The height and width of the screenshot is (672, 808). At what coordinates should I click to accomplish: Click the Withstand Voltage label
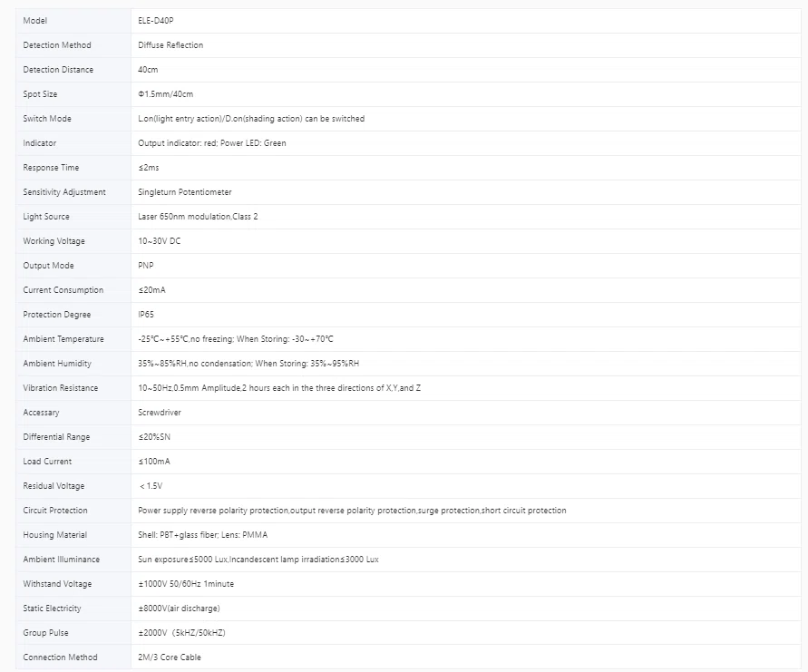click(x=57, y=584)
